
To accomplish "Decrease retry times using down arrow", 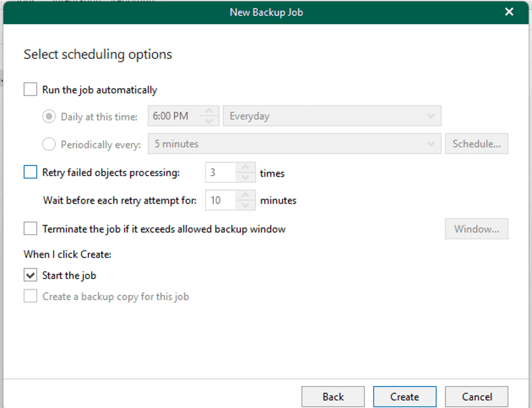I will 245,178.
